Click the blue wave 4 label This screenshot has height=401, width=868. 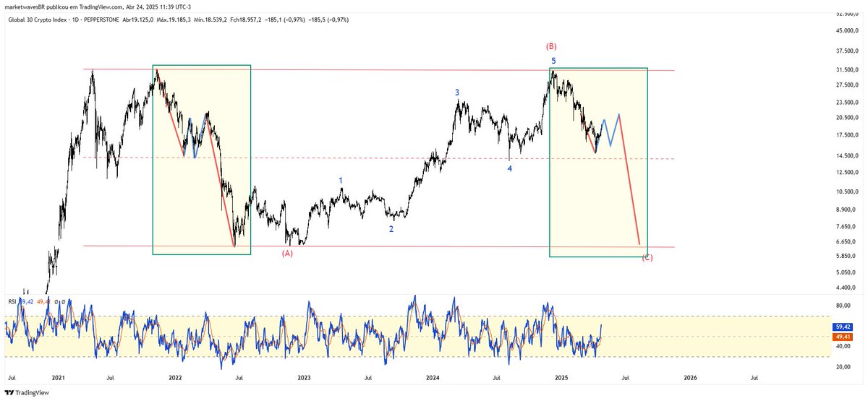(509, 168)
